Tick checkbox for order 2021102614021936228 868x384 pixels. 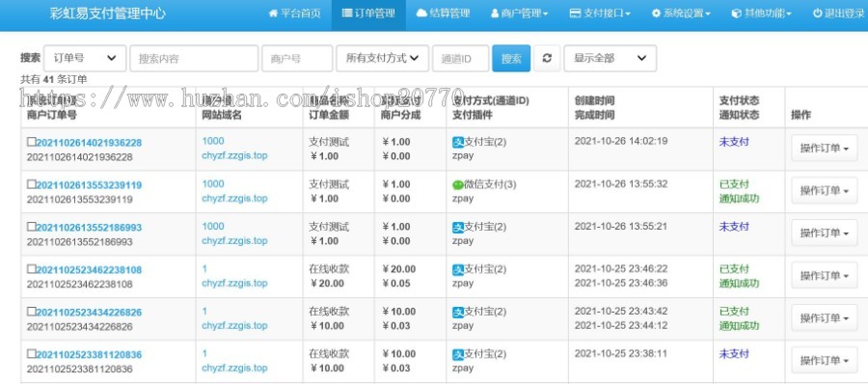[32, 142]
